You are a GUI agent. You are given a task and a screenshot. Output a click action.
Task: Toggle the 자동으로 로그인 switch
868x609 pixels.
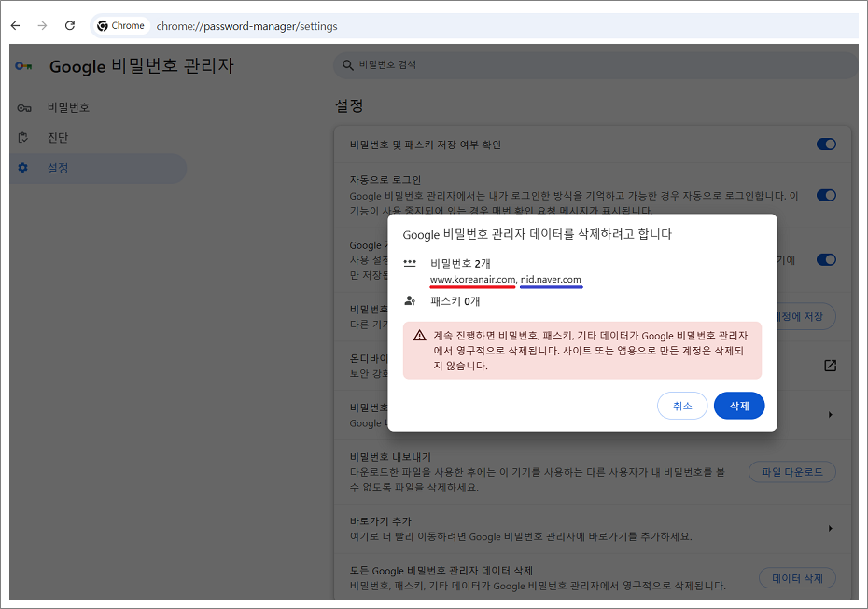click(x=826, y=195)
